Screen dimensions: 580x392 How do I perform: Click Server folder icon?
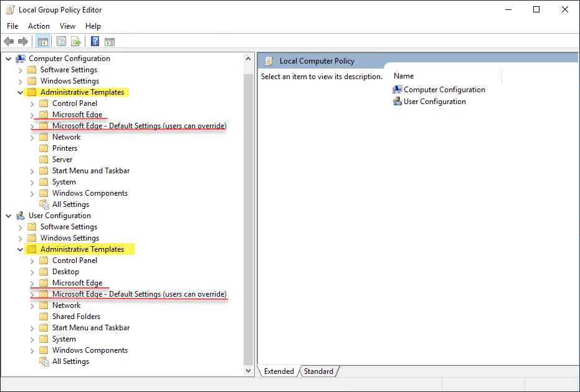pyautogui.click(x=44, y=160)
